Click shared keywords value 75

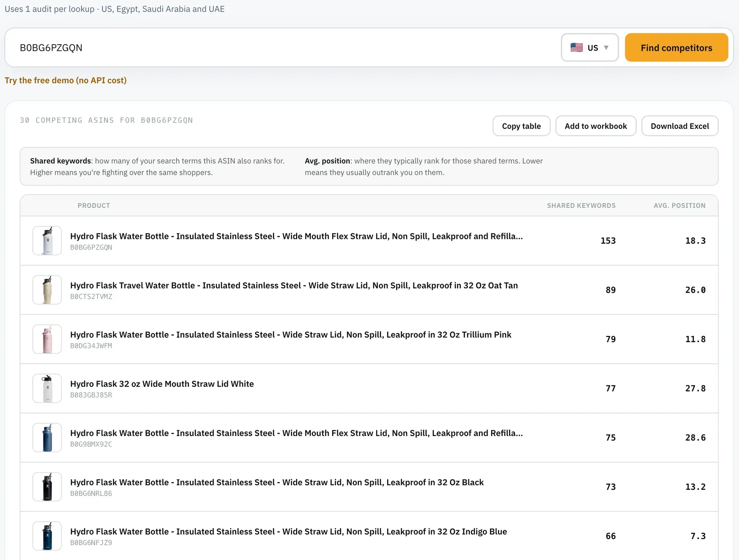610,438
